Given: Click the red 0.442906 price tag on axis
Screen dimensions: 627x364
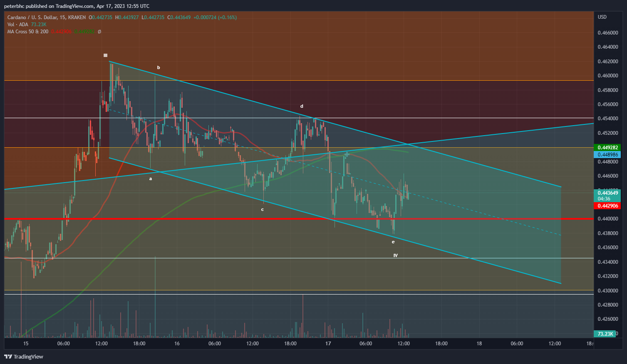Looking at the screenshot, I should coord(607,206).
